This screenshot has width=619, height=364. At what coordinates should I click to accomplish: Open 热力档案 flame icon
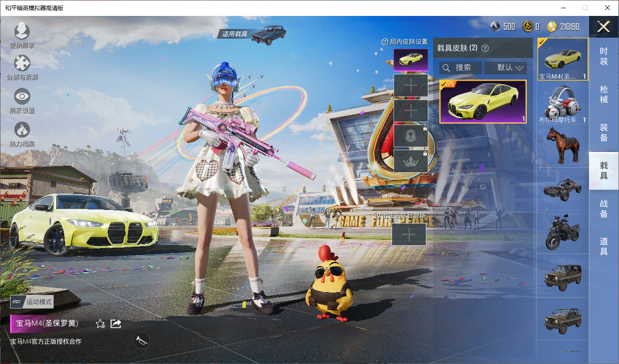(x=22, y=130)
